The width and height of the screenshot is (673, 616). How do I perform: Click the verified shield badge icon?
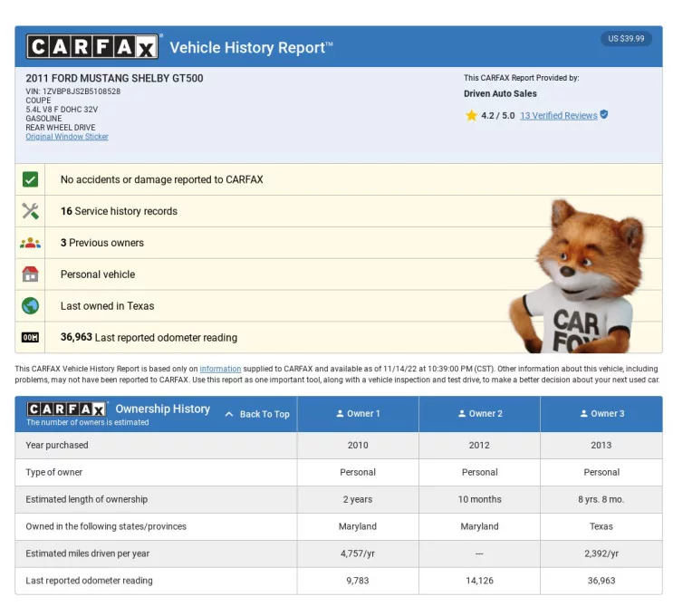[x=604, y=114]
